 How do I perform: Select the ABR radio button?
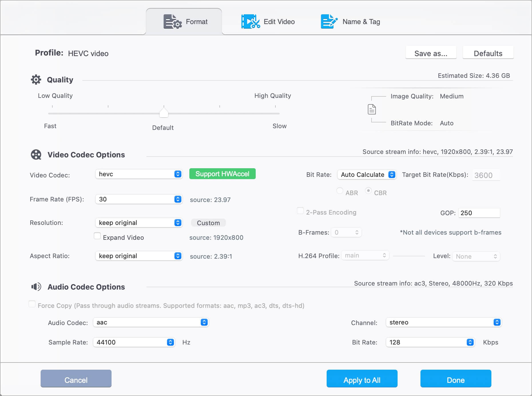[340, 191]
